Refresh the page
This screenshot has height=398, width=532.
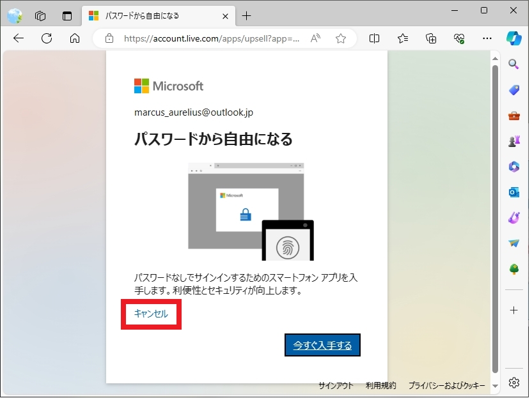47,38
